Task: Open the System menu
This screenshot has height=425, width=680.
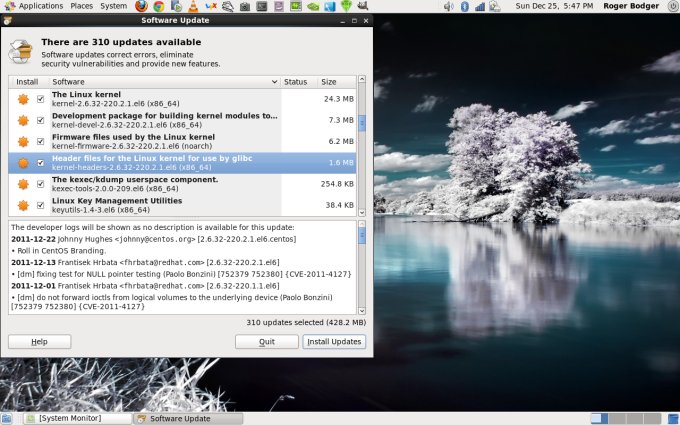Action: coord(114,6)
